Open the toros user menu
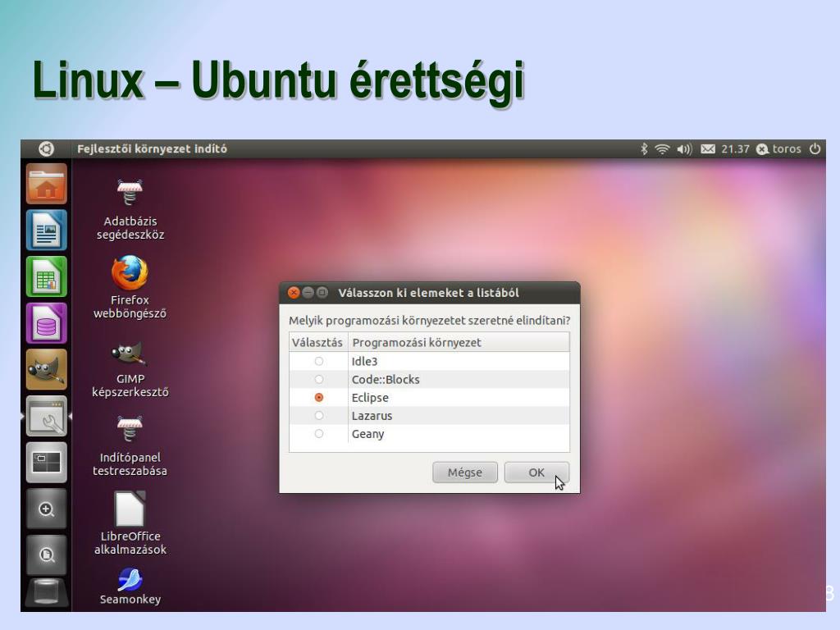 pos(779,149)
